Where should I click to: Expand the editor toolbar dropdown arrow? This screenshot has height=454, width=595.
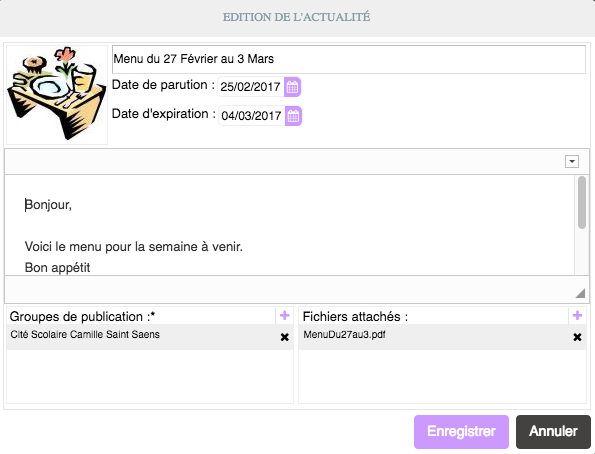pyautogui.click(x=572, y=161)
